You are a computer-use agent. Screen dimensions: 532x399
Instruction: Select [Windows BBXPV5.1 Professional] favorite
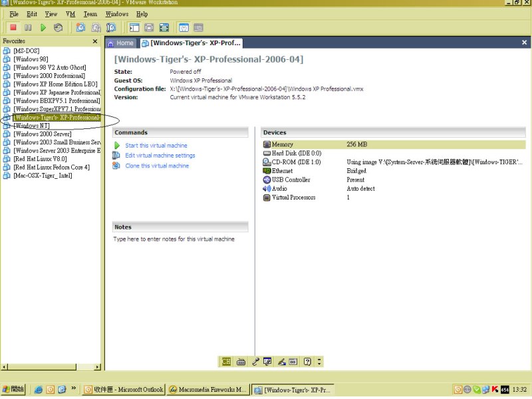click(57, 101)
